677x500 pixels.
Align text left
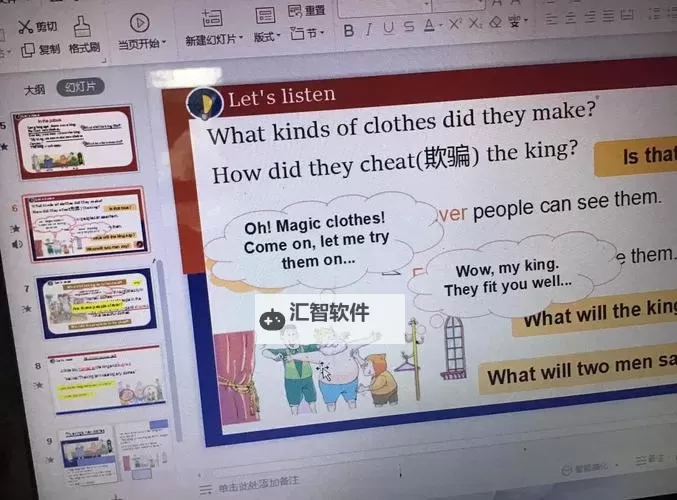point(550,19)
